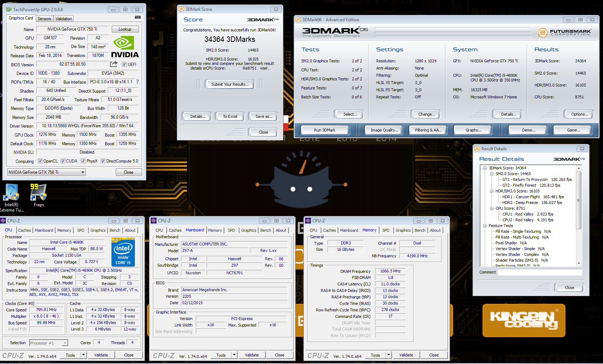The height and width of the screenshot is (364, 603).
Task: Click the NVIDIA logo in GPU-Z
Action: (125, 47)
